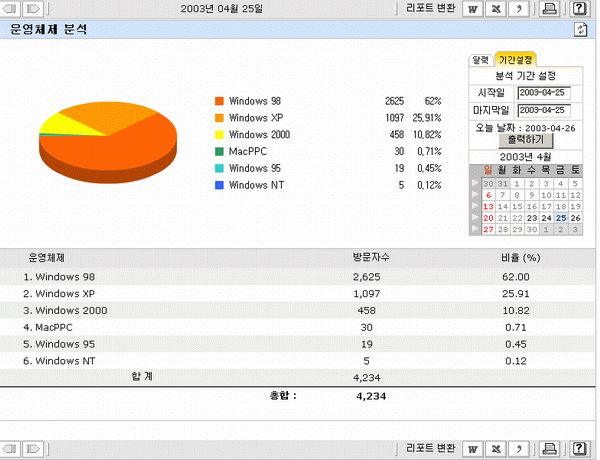Export report to Excel from top toolbar
This screenshot has width=600, height=460.
point(496,9)
